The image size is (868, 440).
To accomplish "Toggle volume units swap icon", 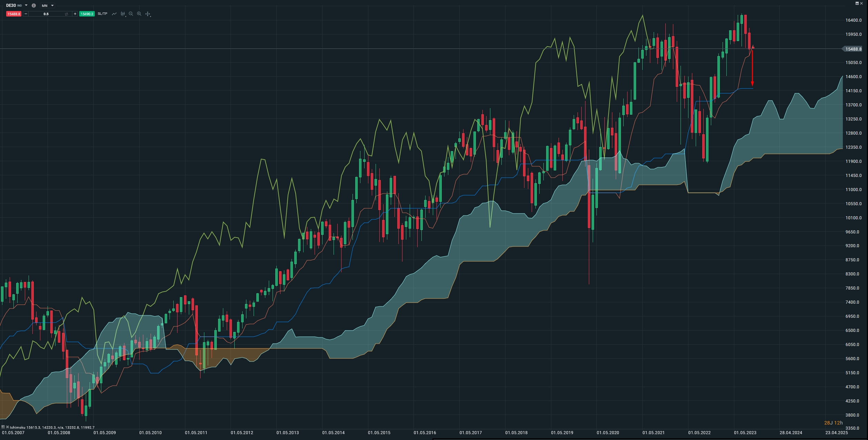I will click(x=67, y=14).
